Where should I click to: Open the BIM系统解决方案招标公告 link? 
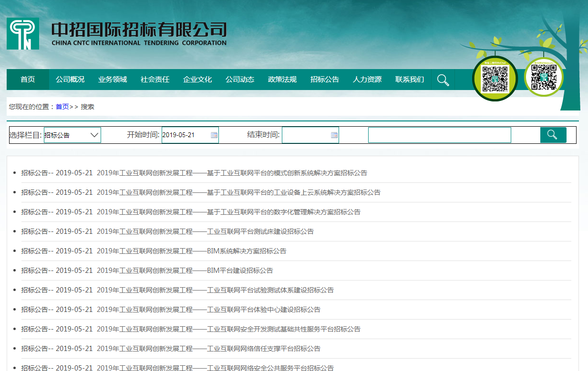(191, 251)
